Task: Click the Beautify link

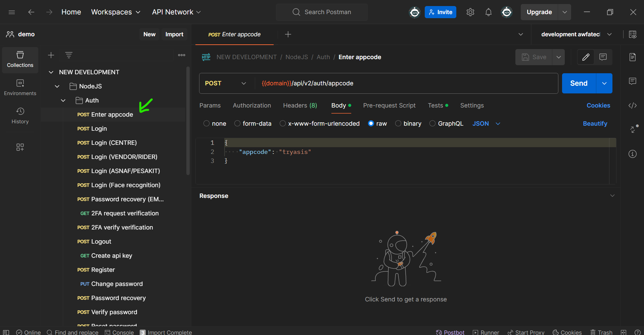Action: (x=595, y=124)
